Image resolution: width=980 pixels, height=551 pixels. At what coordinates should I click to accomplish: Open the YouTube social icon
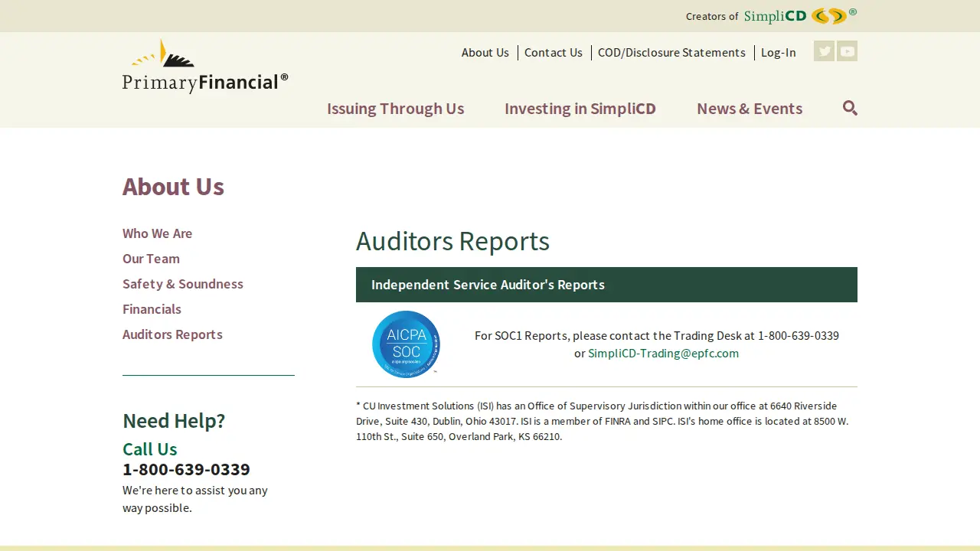click(847, 51)
